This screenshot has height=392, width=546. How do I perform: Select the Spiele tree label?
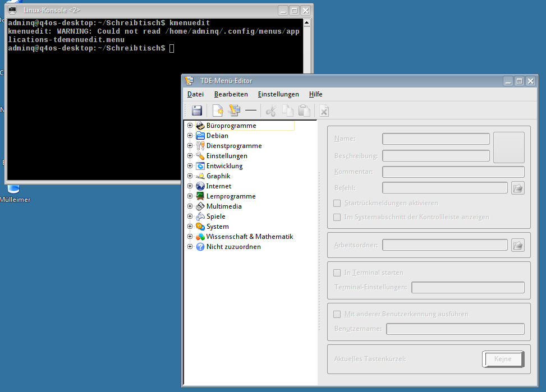click(216, 216)
